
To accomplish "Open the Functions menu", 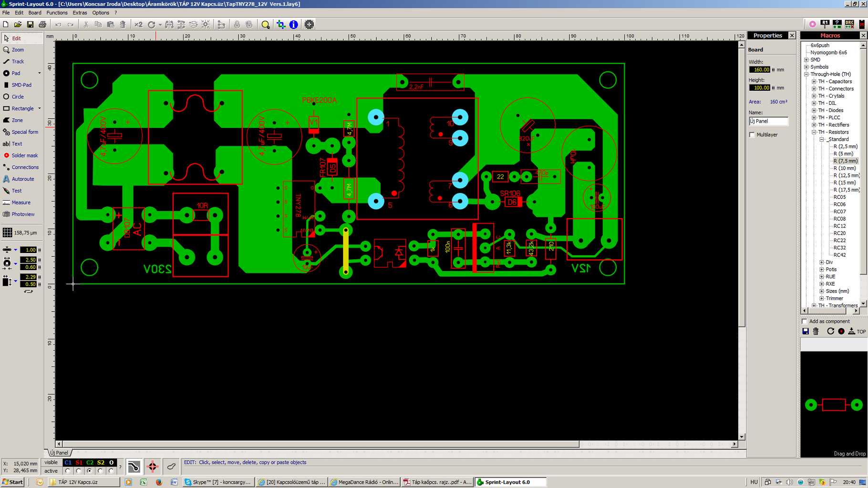I will point(57,13).
